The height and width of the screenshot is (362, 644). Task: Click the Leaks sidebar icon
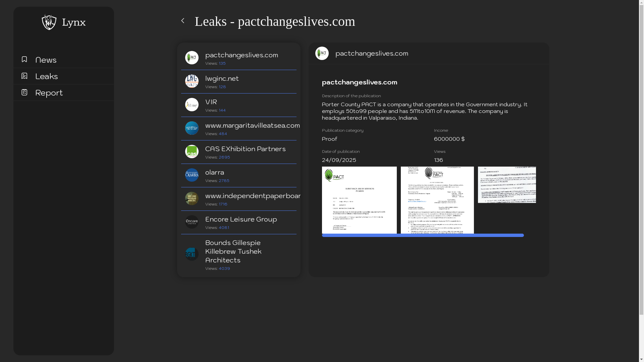click(24, 76)
